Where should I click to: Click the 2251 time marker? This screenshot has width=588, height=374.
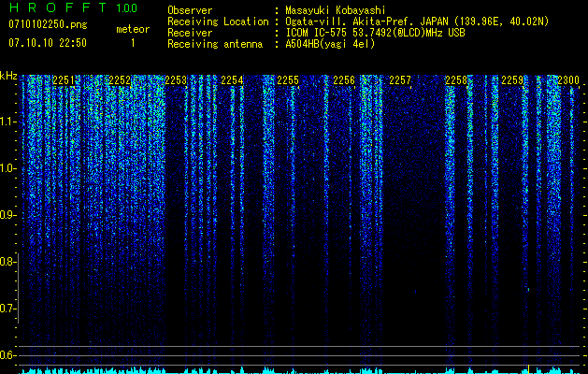tap(64, 80)
